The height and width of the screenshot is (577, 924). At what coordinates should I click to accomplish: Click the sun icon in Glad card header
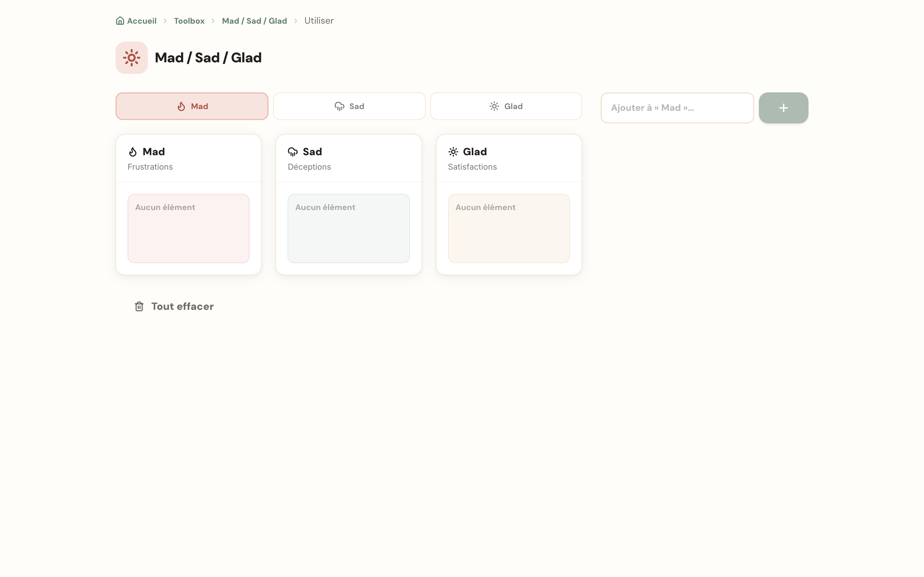(453, 152)
